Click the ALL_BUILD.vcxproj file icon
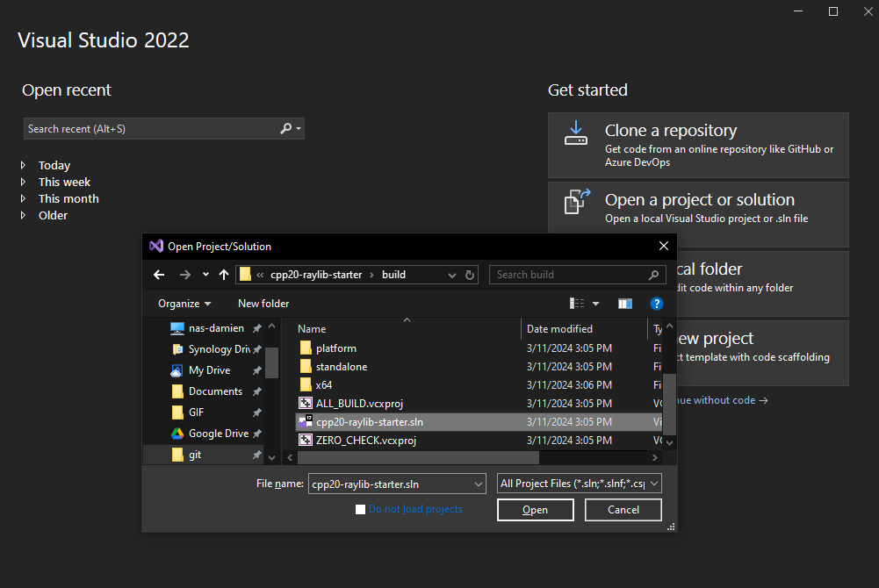The width and height of the screenshot is (879, 588). [306, 403]
